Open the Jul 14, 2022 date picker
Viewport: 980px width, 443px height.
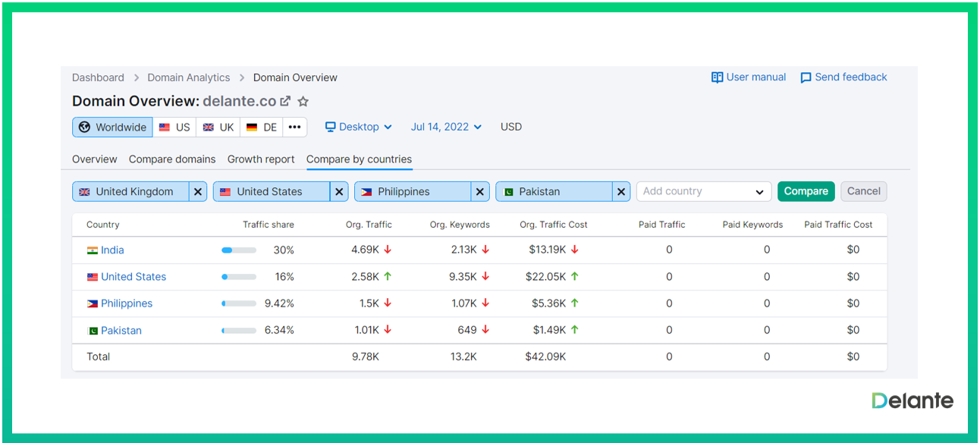coord(446,127)
